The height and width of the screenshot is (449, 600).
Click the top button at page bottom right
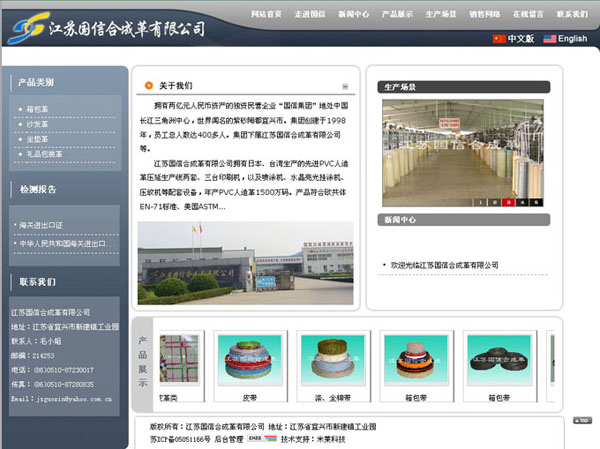coord(582,420)
